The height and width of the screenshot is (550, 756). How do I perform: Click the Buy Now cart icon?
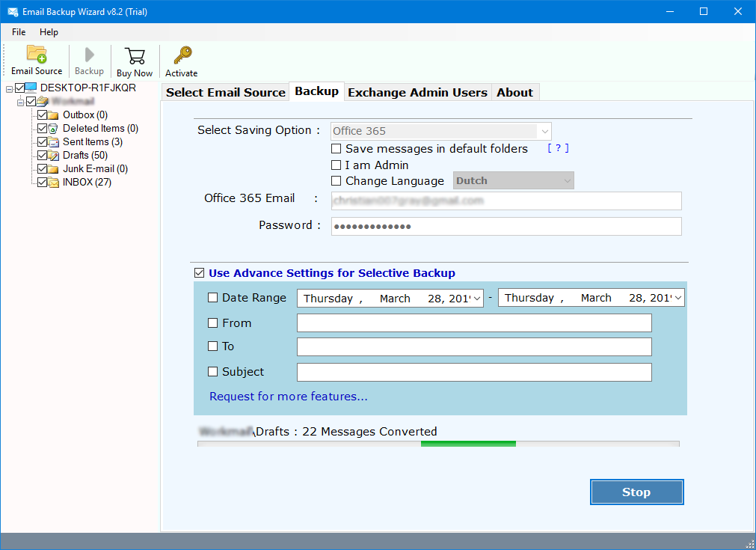click(x=135, y=56)
